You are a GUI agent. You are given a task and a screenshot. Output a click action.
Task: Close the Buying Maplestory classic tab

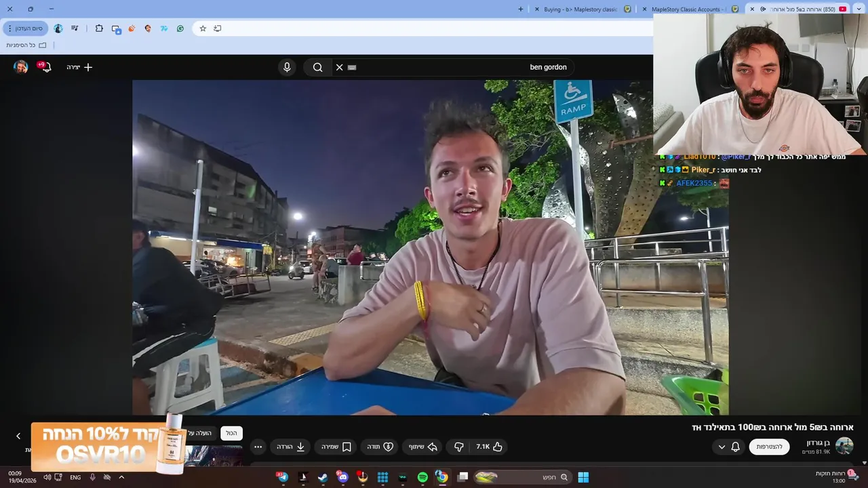click(x=537, y=9)
